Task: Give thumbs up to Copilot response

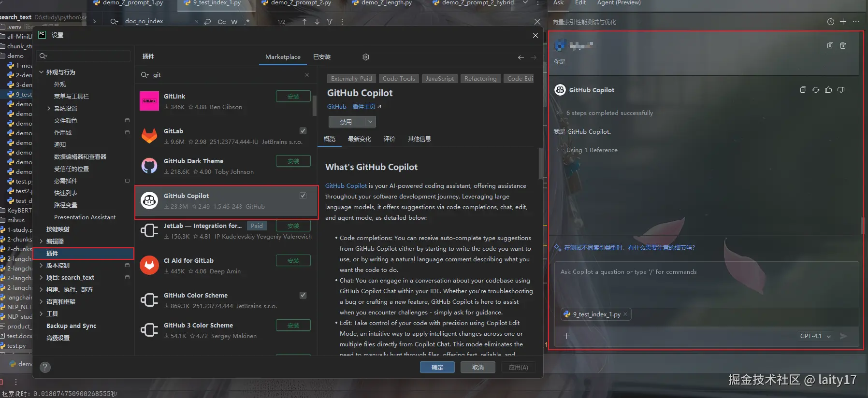Action: pos(828,90)
